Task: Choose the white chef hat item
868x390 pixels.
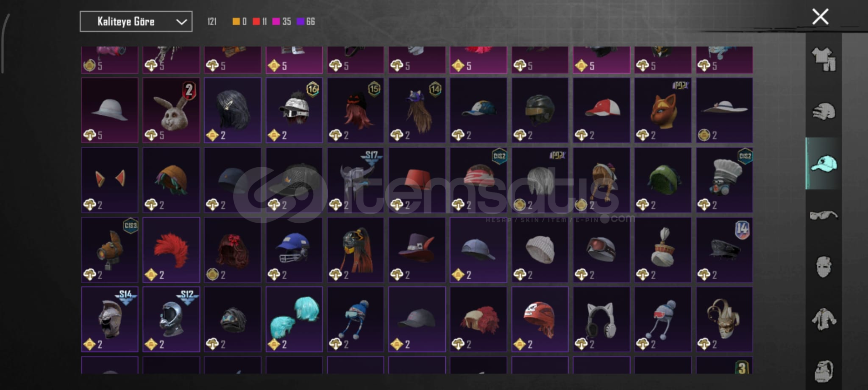Action: (x=724, y=180)
